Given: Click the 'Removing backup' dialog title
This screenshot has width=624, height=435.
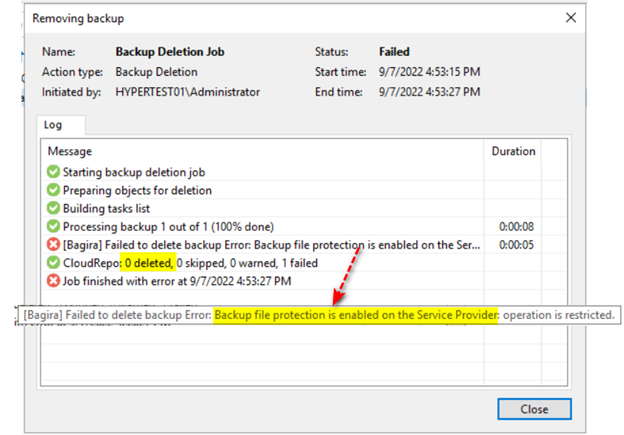Looking at the screenshot, I should tap(78, 18).
